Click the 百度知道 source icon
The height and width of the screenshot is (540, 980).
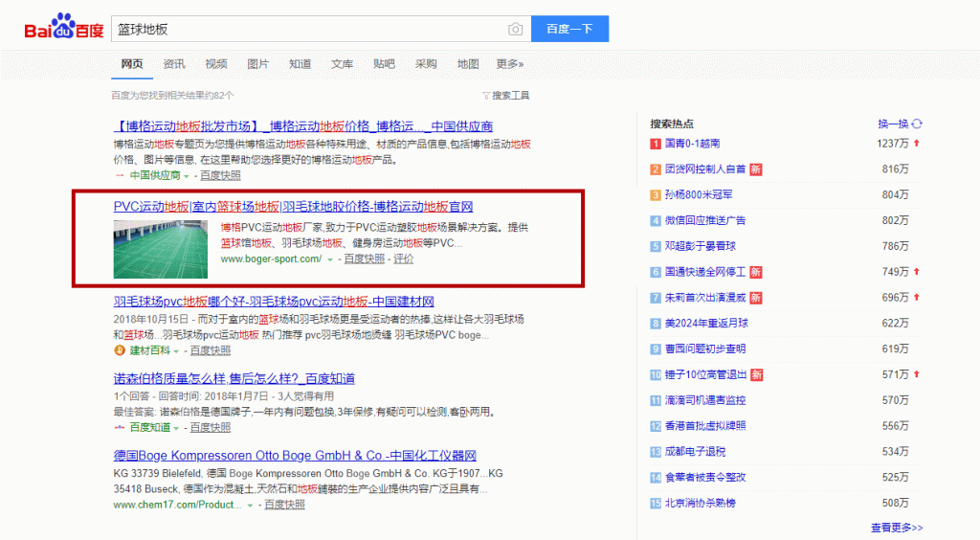pos(120,427)
